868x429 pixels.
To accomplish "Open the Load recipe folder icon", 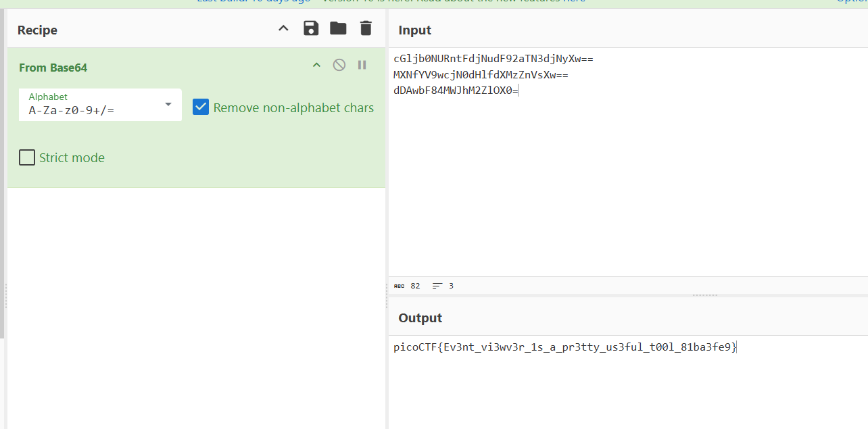I will [338, 28].
